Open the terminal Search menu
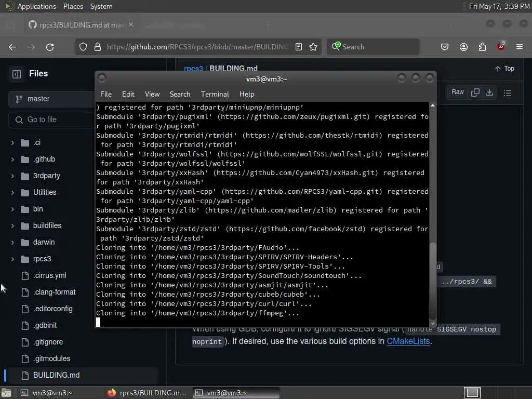 coord(180,95)
